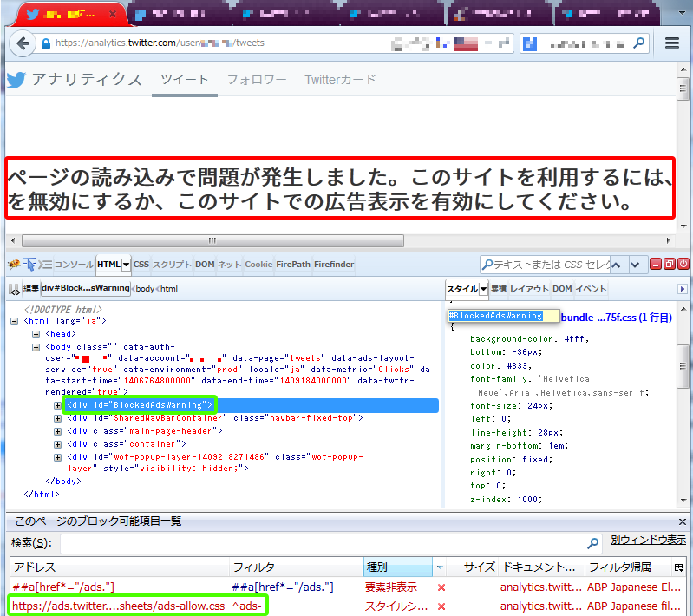Minimize the Firebug panel
693x616 pixels.
(656, 265)
